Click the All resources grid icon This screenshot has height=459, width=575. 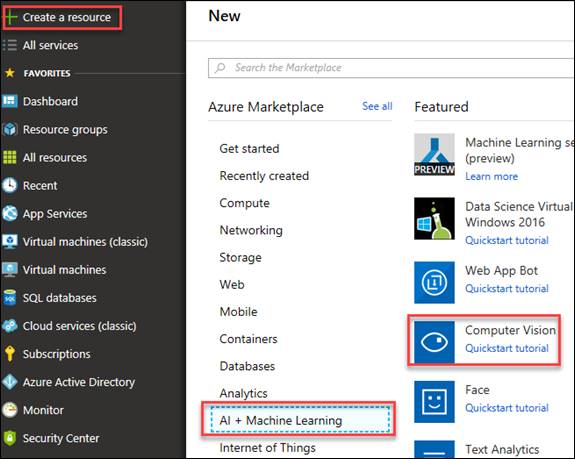coord(10,157)
